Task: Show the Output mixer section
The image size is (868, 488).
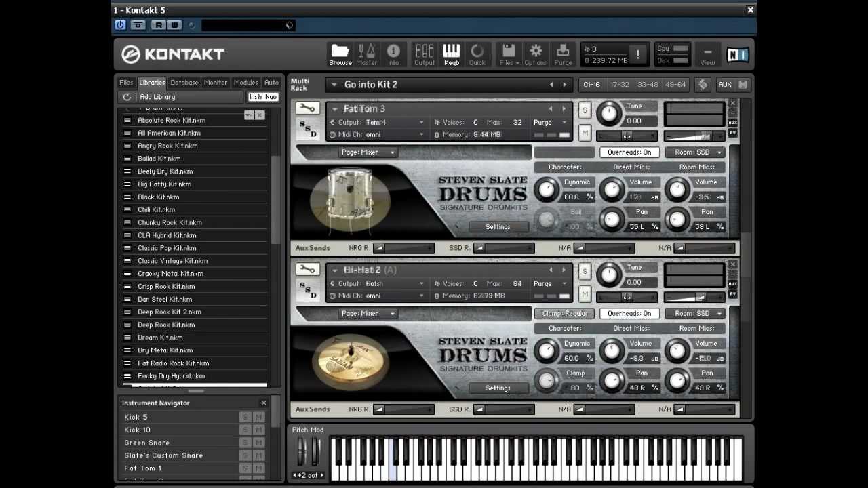Action: pyautogui.click(x=425, y=54)
